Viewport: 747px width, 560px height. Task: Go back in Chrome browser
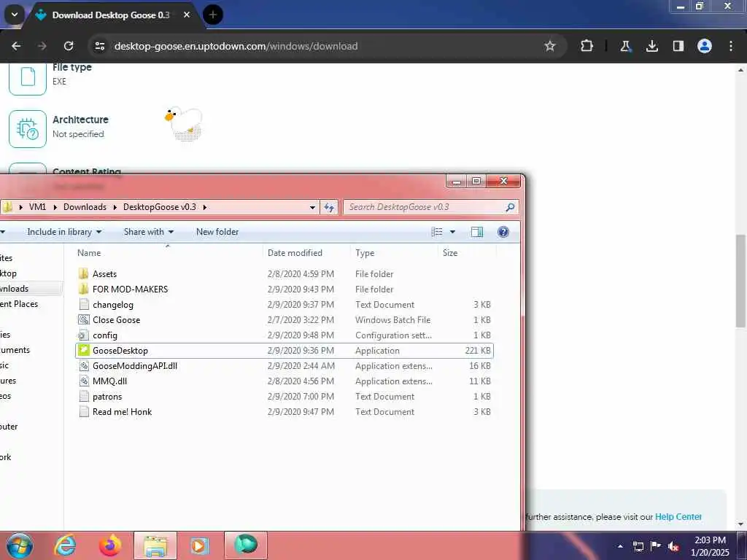point(16,46)
